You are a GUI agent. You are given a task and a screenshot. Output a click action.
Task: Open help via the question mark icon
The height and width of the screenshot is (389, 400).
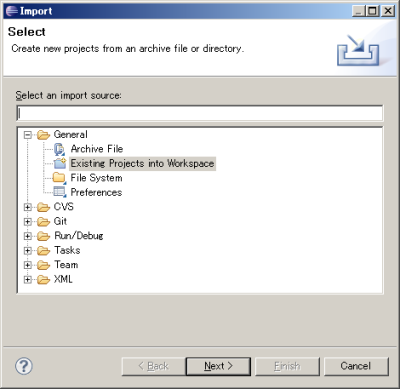point(24,366)
